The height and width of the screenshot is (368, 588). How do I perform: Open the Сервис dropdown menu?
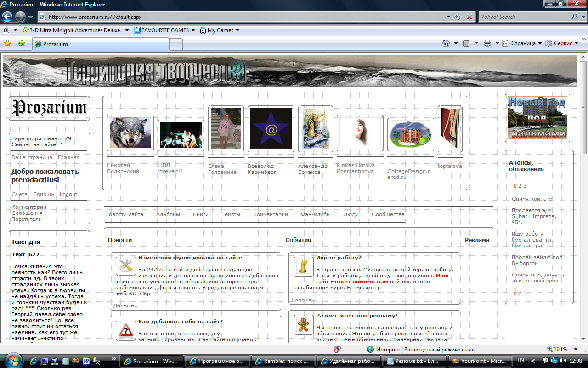coord(564,43)
